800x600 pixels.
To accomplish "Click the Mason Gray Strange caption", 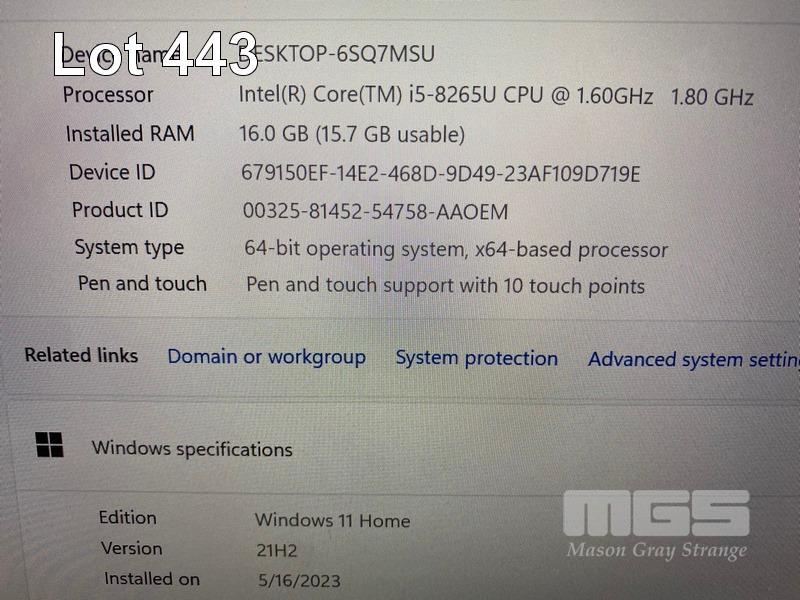I will coord(657,550).
